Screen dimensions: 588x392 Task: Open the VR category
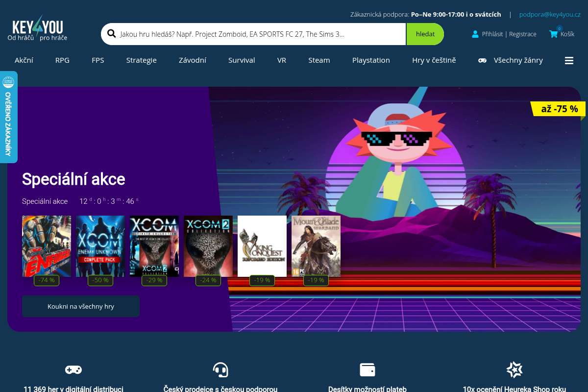coord(282,60)
